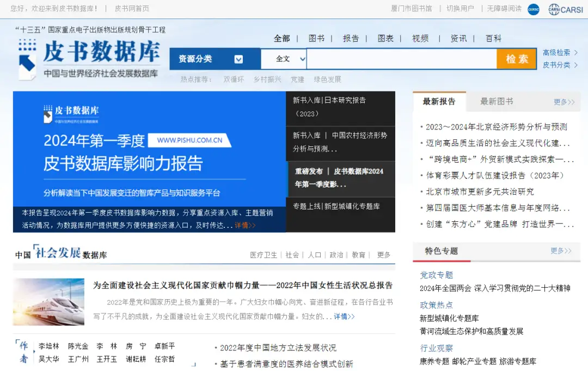This screenshot has width=588, height=371.
Task: Click the high-speed train thumbnail
Action: (49, 302)
